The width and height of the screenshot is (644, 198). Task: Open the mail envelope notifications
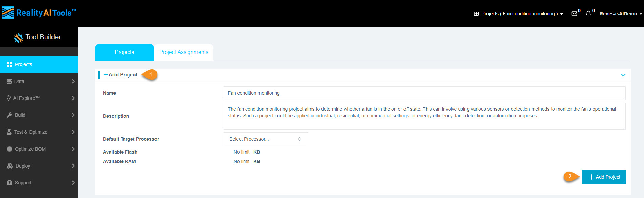574,14
